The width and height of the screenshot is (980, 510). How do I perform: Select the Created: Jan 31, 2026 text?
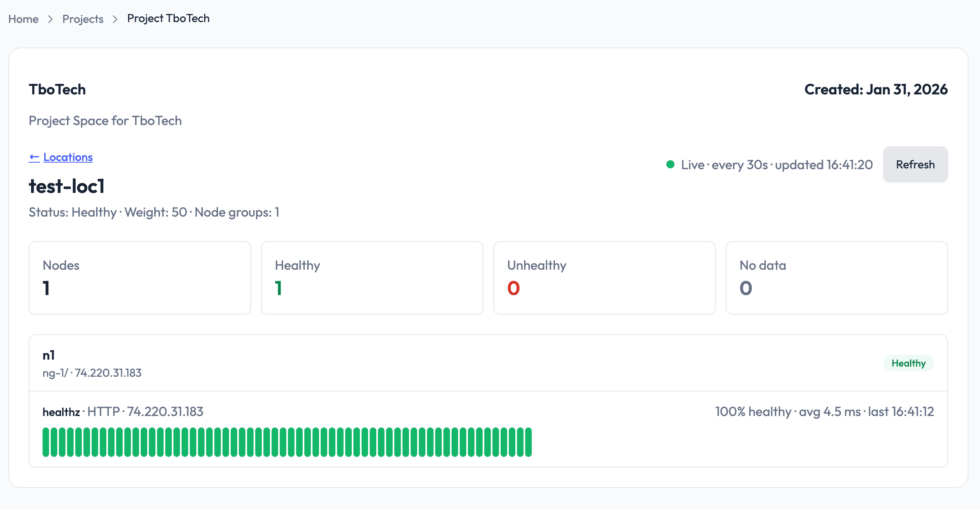[x=876, y=89]
